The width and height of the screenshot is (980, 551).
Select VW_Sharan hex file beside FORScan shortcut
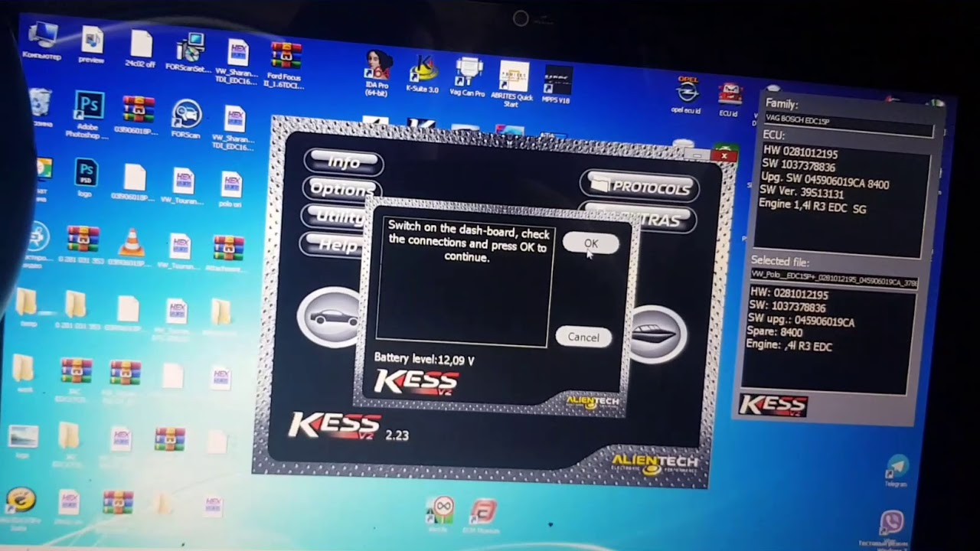pyautogui.click(x=234, y=127)
